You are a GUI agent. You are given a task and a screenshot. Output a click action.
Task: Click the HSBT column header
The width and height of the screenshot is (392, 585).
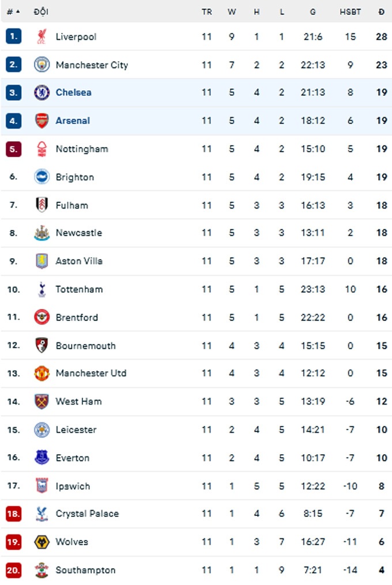350,11
